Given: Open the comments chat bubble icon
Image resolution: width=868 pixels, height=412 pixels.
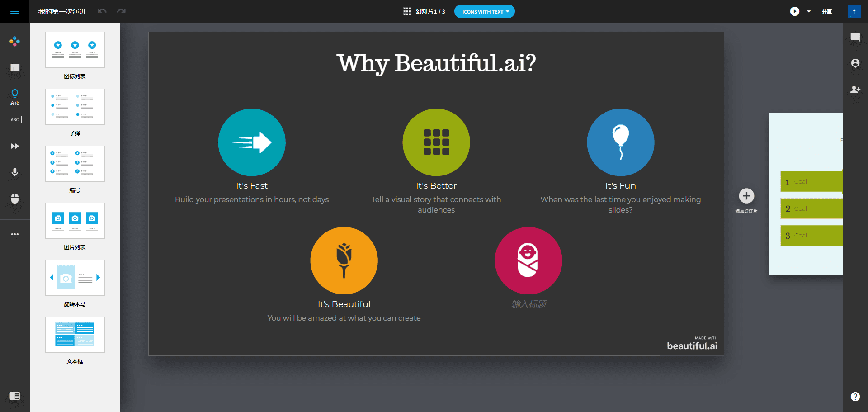Looking at the screenshot, I should click(855, 37).
